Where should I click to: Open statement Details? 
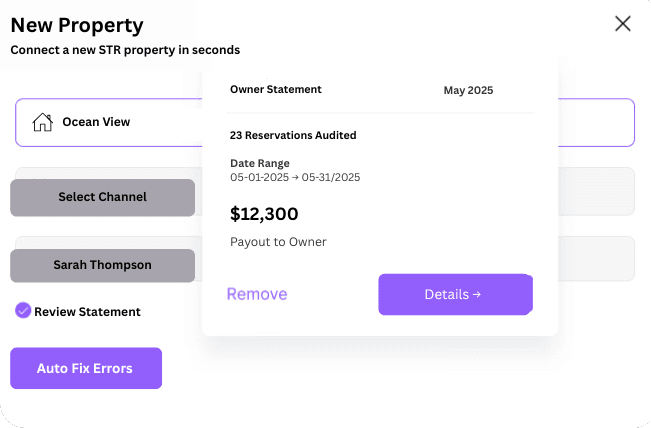click(454, 294)
